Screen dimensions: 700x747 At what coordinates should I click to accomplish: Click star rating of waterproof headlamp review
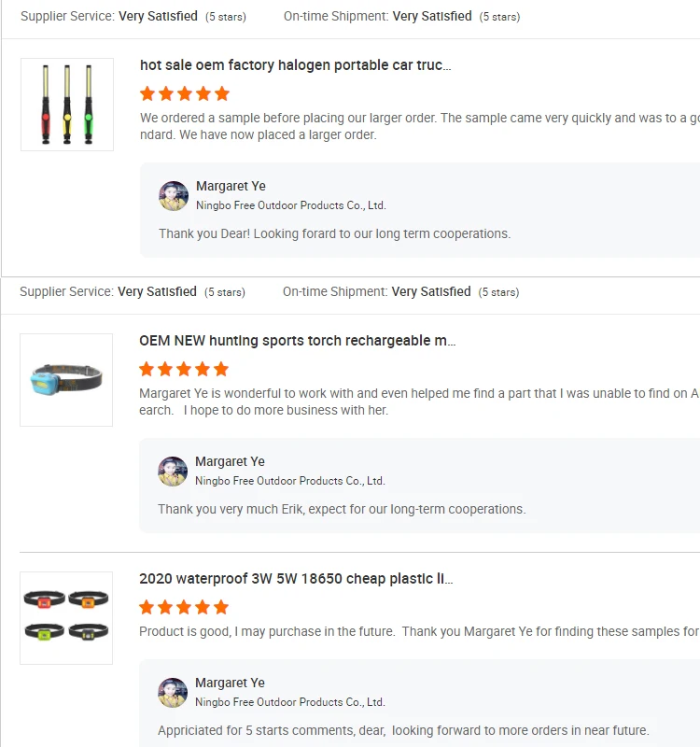[x=184, y=607]
